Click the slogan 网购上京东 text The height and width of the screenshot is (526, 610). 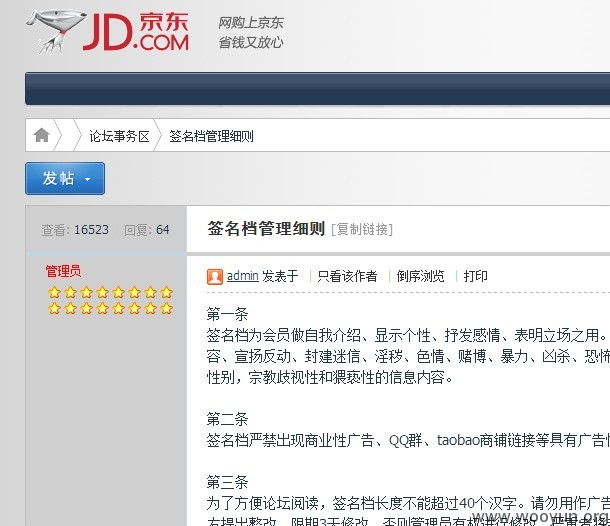[x=251, y=23]
